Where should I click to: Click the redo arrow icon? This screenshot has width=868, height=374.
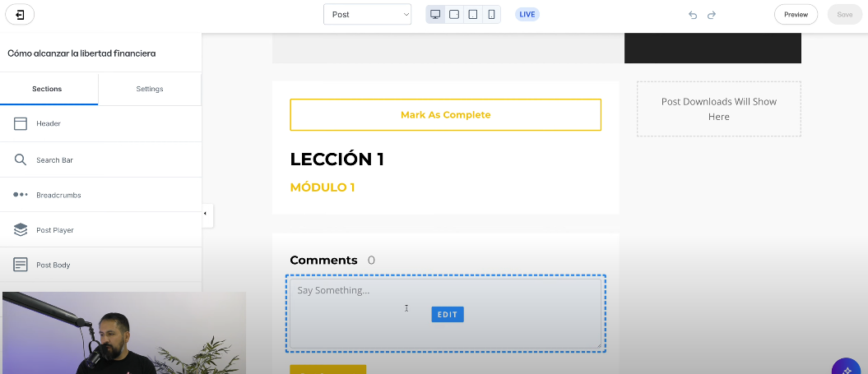(712, 15)
